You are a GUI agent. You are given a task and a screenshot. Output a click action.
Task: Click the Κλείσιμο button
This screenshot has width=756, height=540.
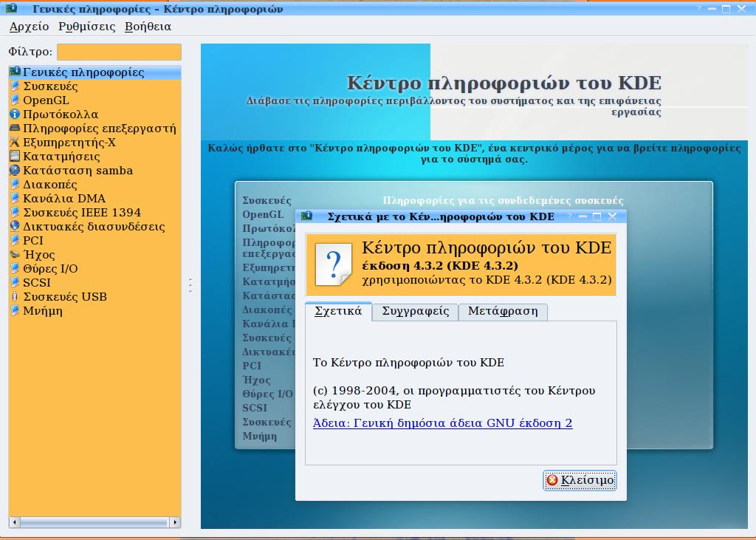coord(580,480)
